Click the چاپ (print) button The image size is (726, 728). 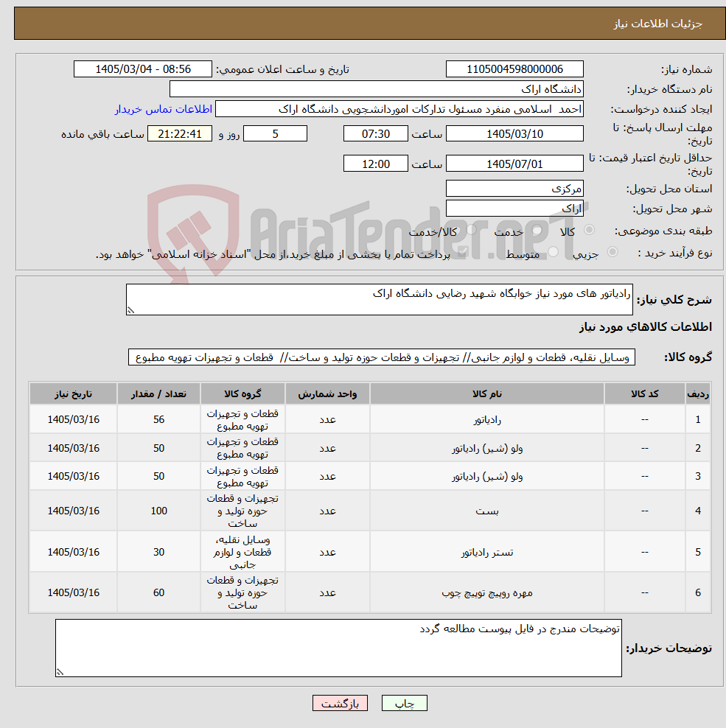point(404,704)
